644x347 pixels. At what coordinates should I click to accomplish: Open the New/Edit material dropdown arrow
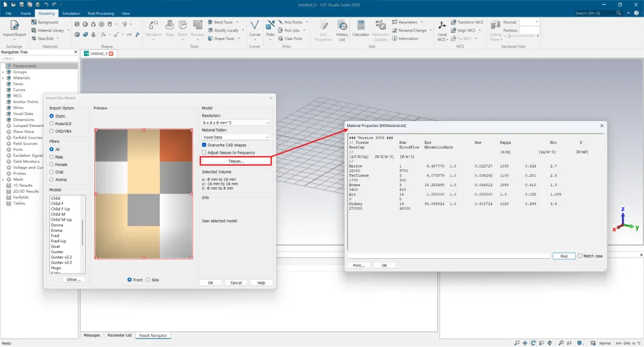point(58,39)
